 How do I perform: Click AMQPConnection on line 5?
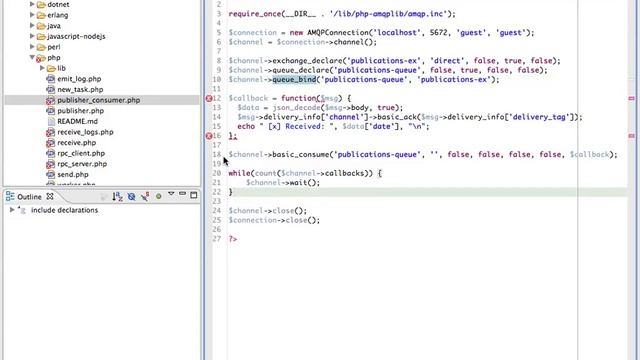click(x=338, y=33)
